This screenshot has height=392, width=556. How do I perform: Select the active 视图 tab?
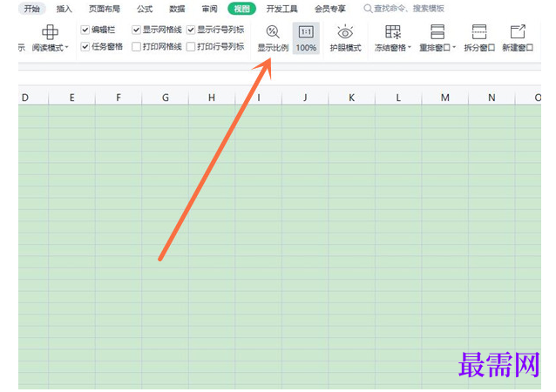point(241,9)
